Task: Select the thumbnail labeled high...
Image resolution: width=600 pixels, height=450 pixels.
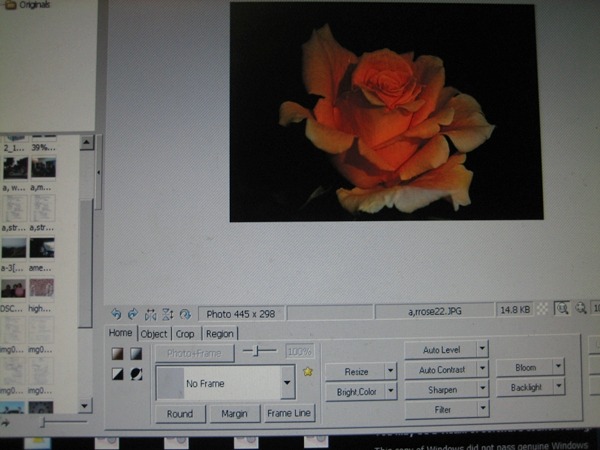Action: pos(41,288)
